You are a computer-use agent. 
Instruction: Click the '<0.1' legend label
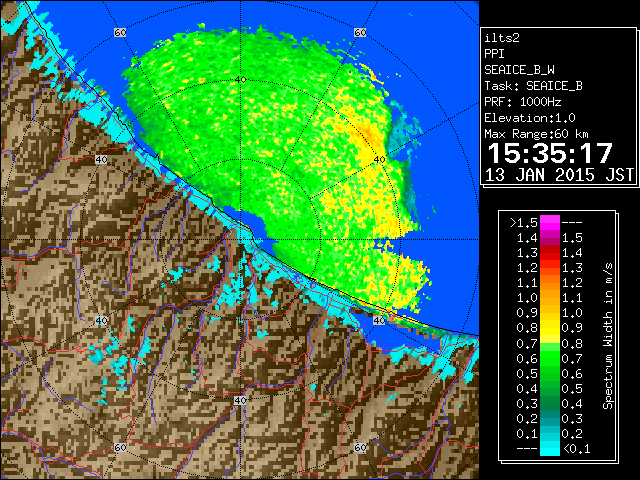(x=577, y=449)
